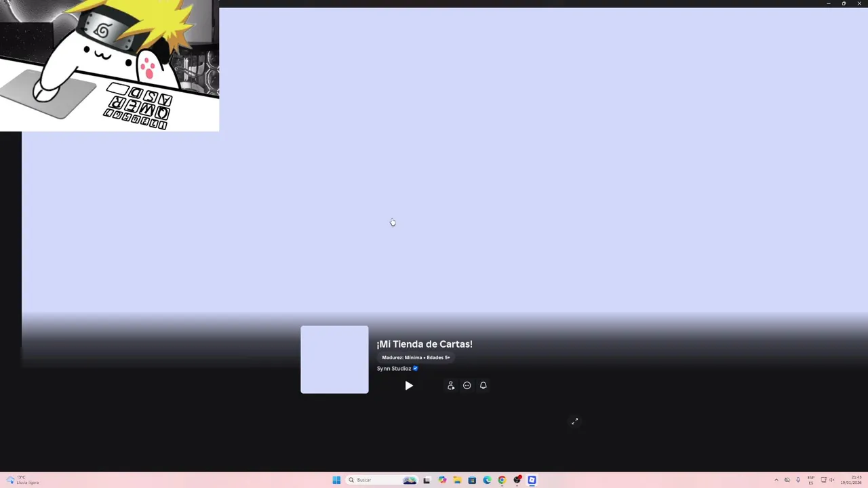Click the game thumbnail beside the title
The height and width of the screenshot is (488, 868).
click(334, 359)
